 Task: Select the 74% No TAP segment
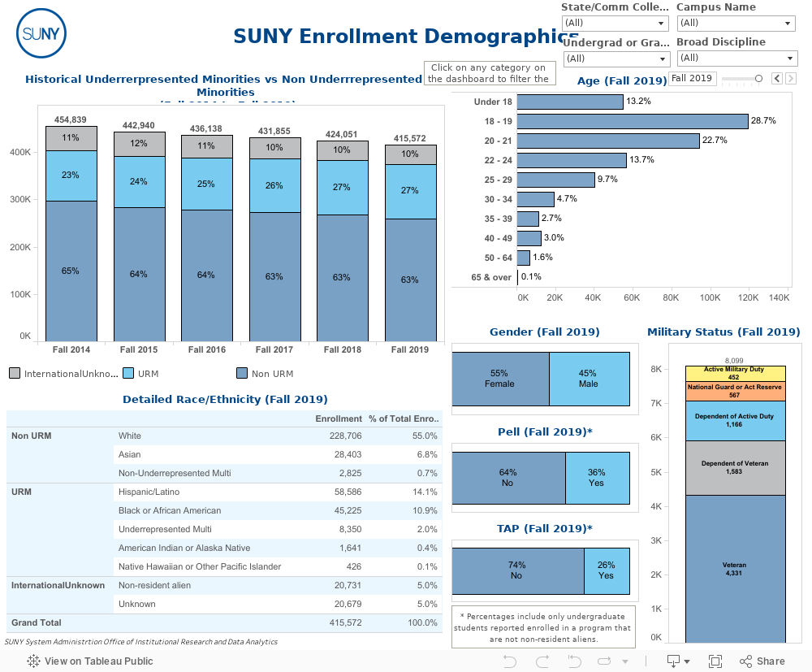point(518,571)
